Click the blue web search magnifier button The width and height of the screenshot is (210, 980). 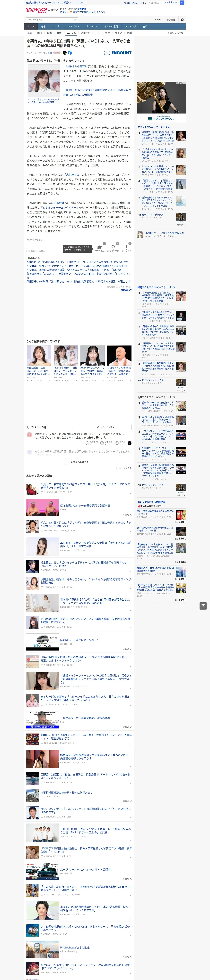coord(182,3)
